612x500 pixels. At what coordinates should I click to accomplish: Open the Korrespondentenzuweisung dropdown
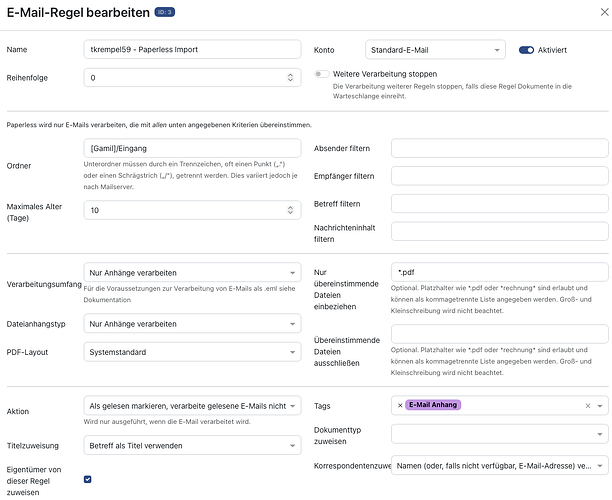pos(500,465)
